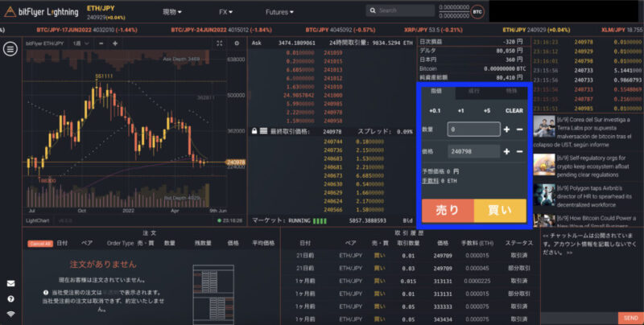Open the hamburger menu on the left sidebar
Image resolution: width=644 pixels, height=325 pixels.
[10, 49]
